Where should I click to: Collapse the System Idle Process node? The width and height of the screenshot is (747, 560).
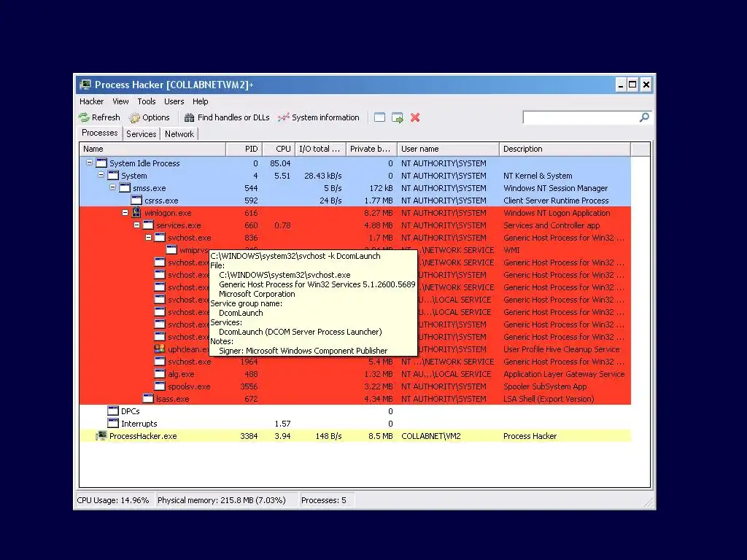[89, 163]
